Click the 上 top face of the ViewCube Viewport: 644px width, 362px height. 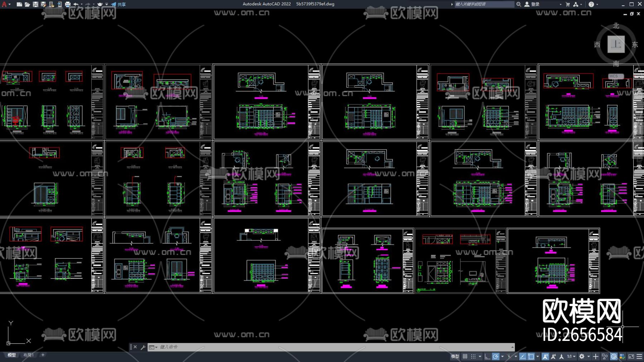616,44
